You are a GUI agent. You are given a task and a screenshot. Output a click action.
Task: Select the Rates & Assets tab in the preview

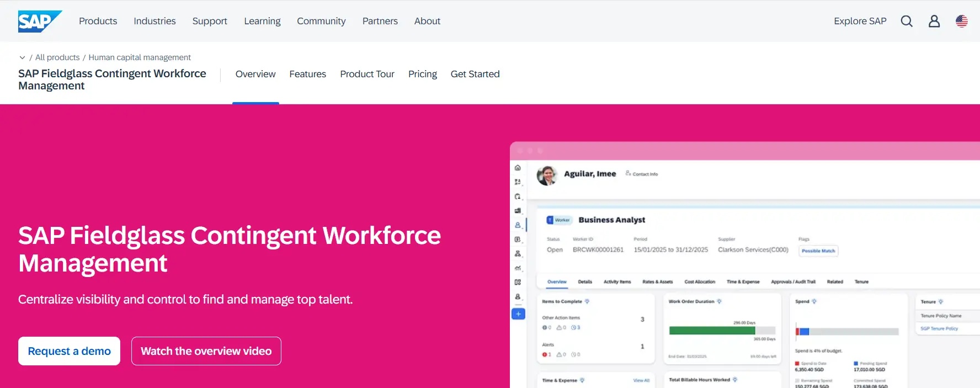click(x=658, y=281)
